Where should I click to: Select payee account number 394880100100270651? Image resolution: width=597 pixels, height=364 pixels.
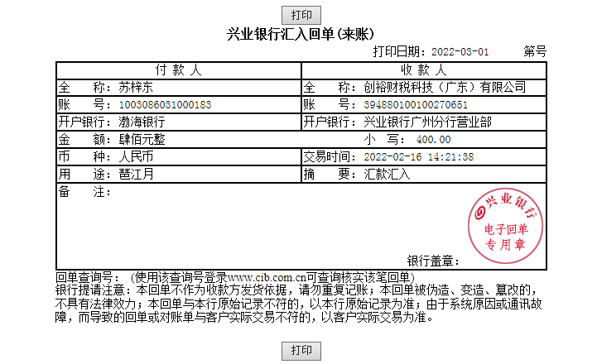[x=416, y=105]
